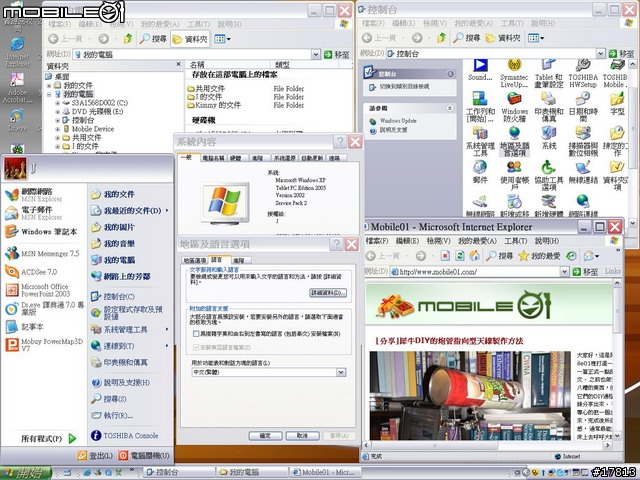Open 地區及語言選項 icon in Control Panel
Screen dimensions: 640x480
[x=514, y=141]
